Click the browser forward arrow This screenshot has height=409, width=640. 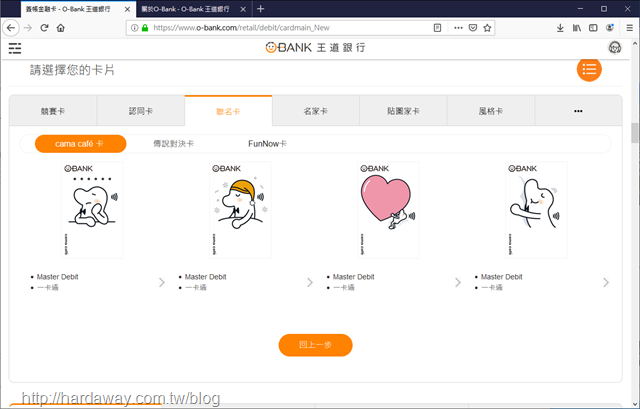28,28
